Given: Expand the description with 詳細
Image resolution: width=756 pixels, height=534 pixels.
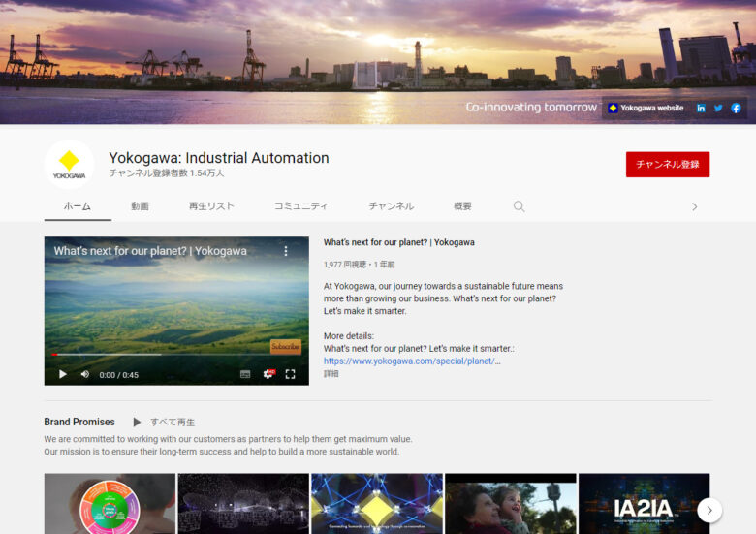Looking at the screenshot, I should [331, 373].
